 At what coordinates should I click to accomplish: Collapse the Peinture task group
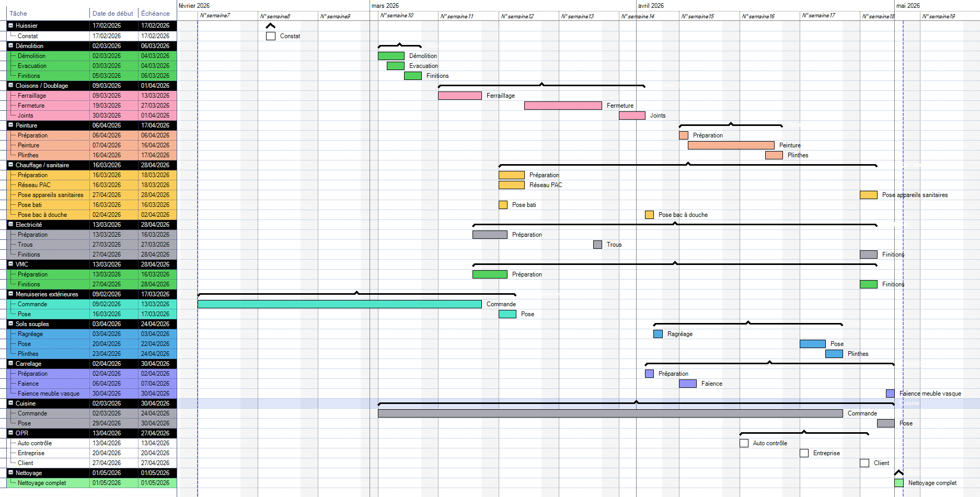(10, 125)
